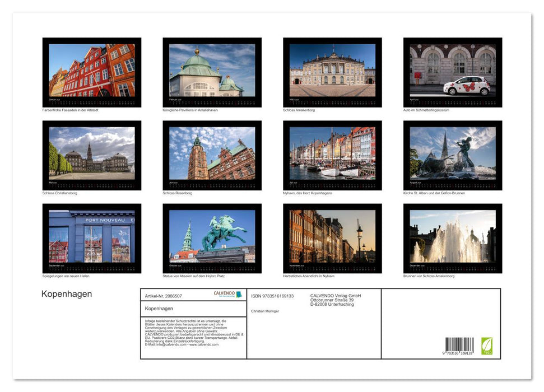Screen dimensions: 544x392
Task: Select the Absalon statue Oktober preview
Action: tap(210, 239)
